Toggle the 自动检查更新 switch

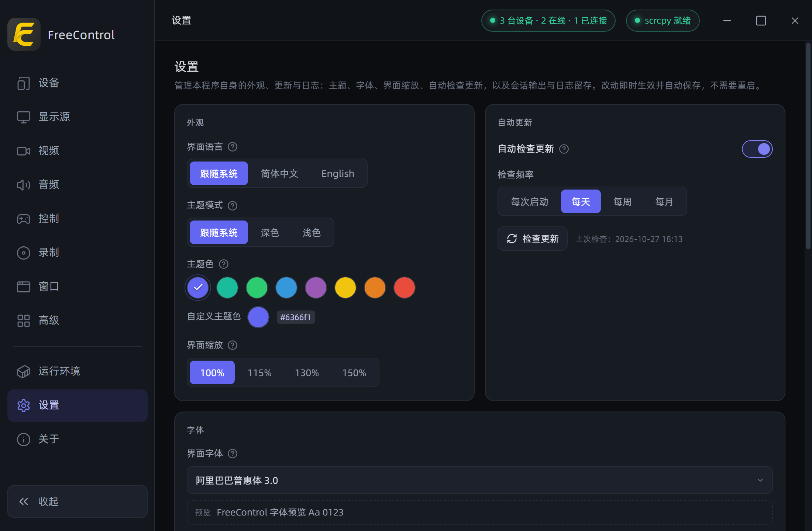click(757, 149)
